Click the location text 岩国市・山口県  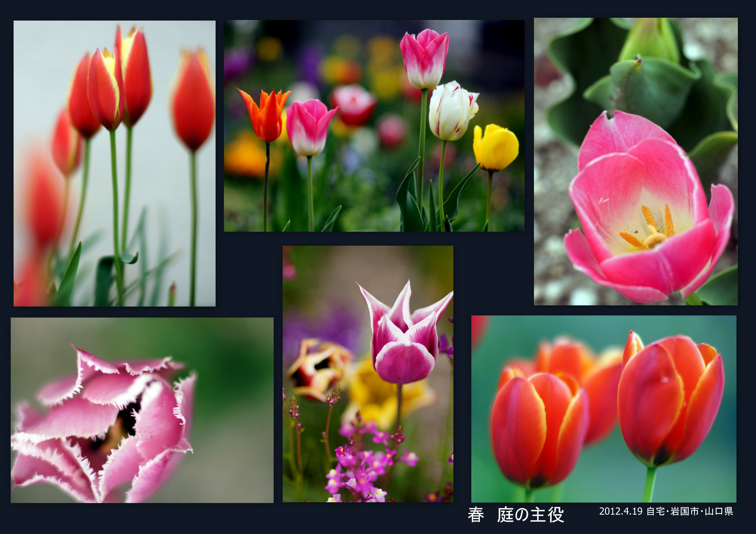tap(702, 511)
